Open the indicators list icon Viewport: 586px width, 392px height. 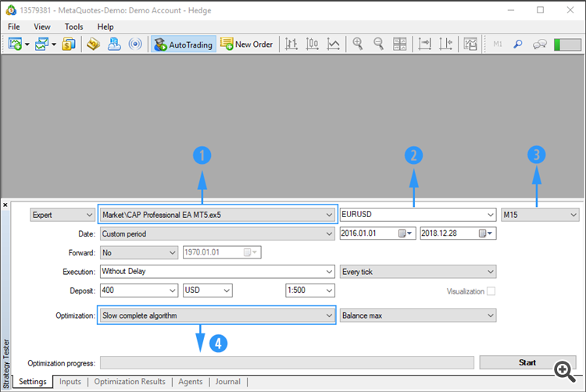(470, 44)
